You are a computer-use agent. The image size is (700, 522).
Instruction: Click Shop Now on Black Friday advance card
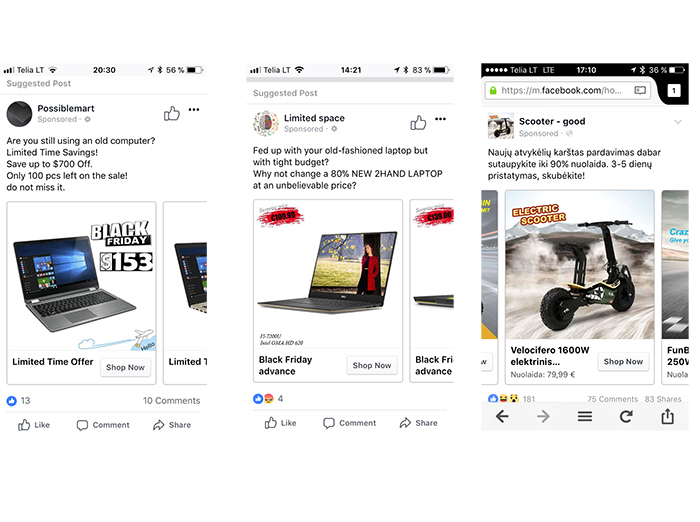point(372,365)
